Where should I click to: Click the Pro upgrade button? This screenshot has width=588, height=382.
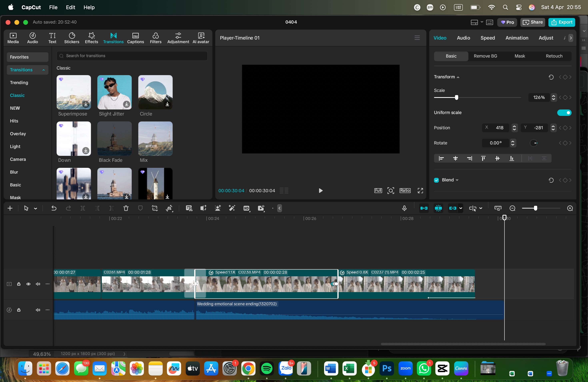point(507,22)
